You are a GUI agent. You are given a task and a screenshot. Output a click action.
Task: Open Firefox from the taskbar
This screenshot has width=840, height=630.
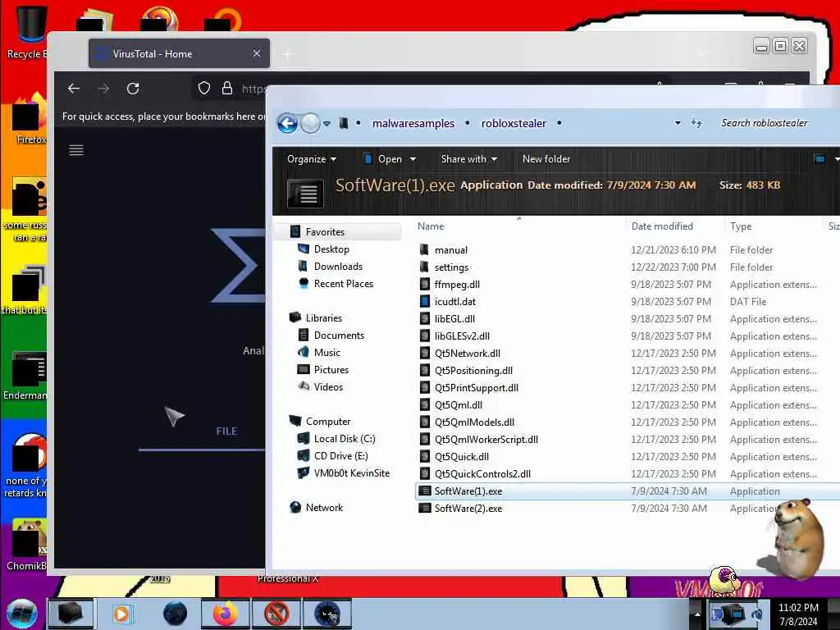225,614
